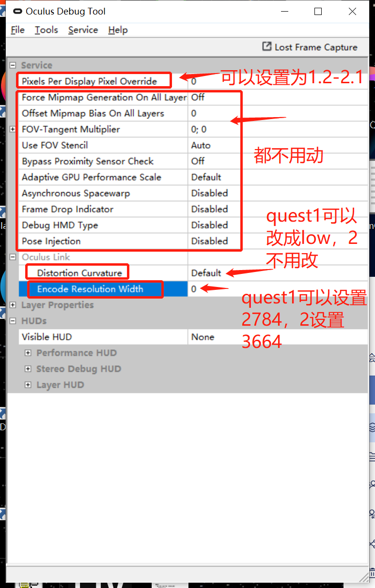Close the Oculus Debug Tool window
The height and width of the screenshot is (588, 375).
(x=353, y=12)
